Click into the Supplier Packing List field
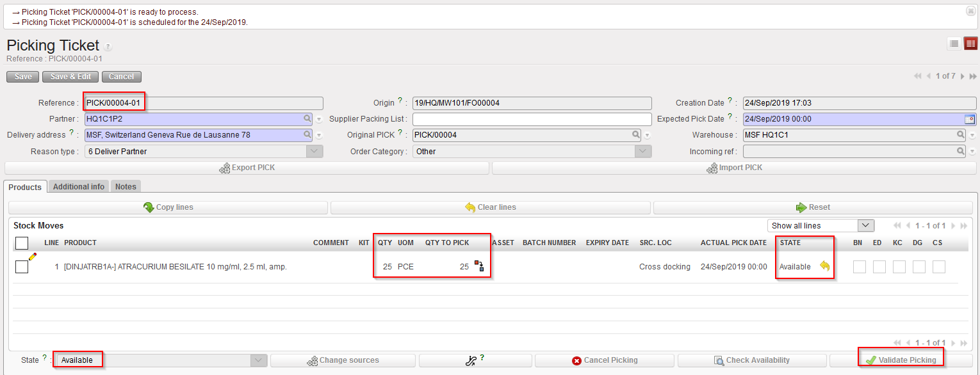This screenshot has height=375, width=980. 532,119
